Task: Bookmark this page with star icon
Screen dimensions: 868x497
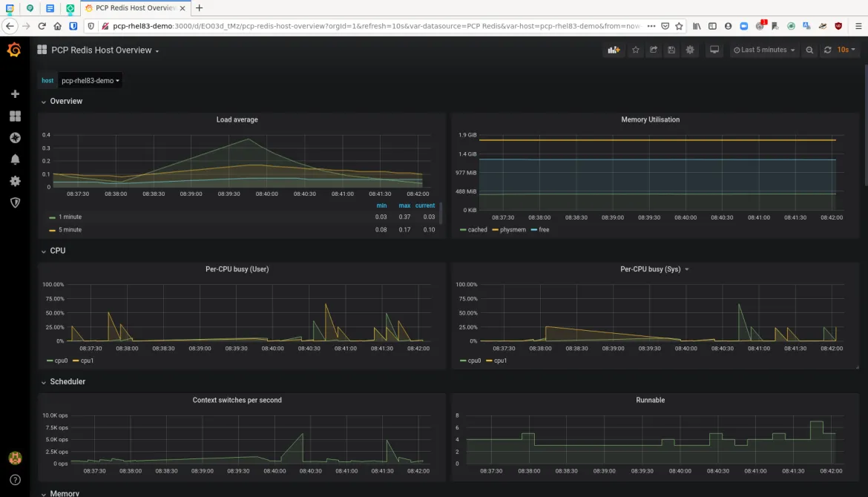Action: tap(679, 26)
